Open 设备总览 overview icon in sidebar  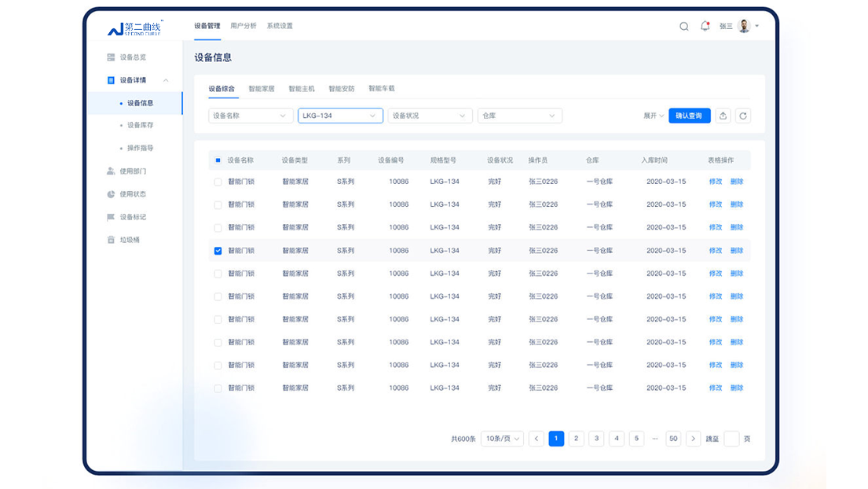(111, 57)
